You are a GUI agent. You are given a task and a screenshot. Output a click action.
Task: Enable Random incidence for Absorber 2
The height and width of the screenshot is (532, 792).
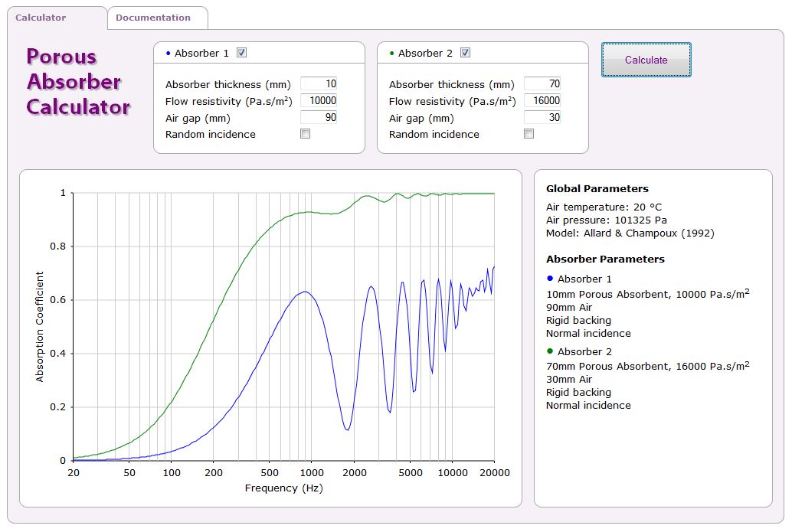tap(529, 134)
